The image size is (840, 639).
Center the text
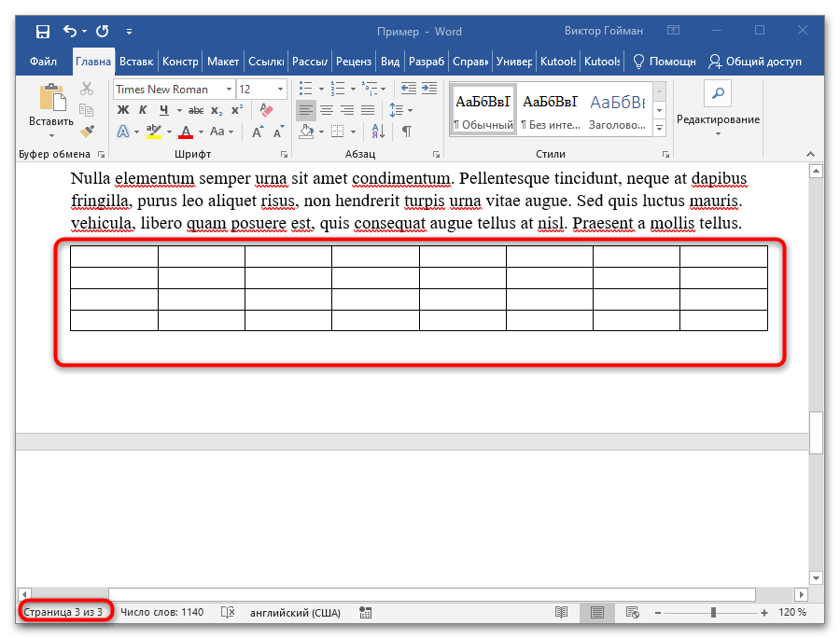point(327,110)
